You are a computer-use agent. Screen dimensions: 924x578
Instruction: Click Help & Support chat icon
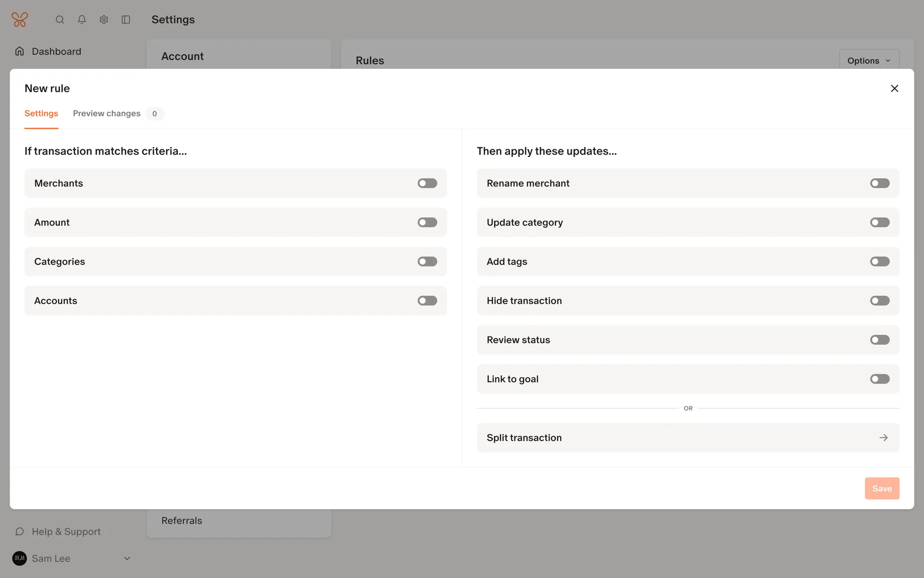tap(20, 532)
